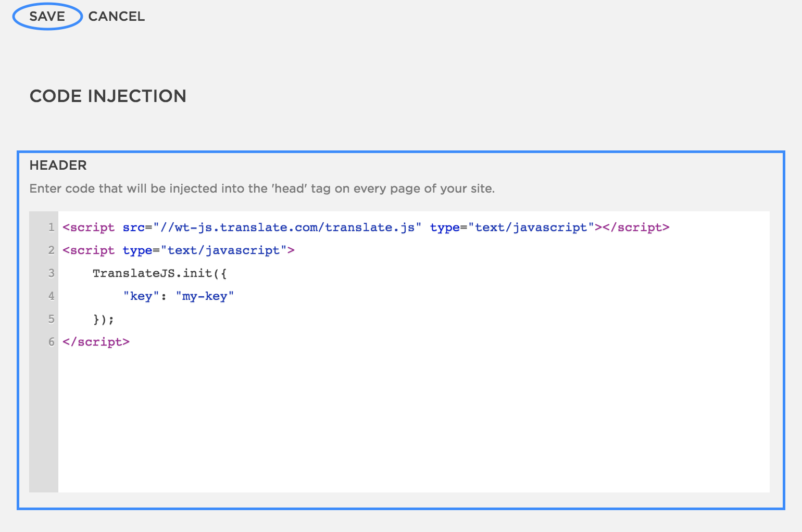Click line number 6 in gutter
The width and height of the screenshot is (802, 532).
(51, 342)
